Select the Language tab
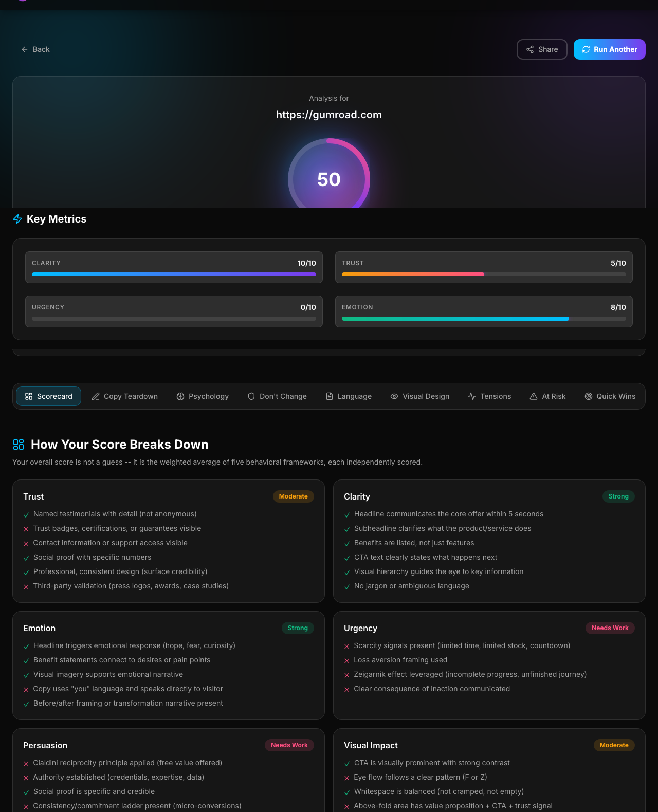 coord(349,396)
